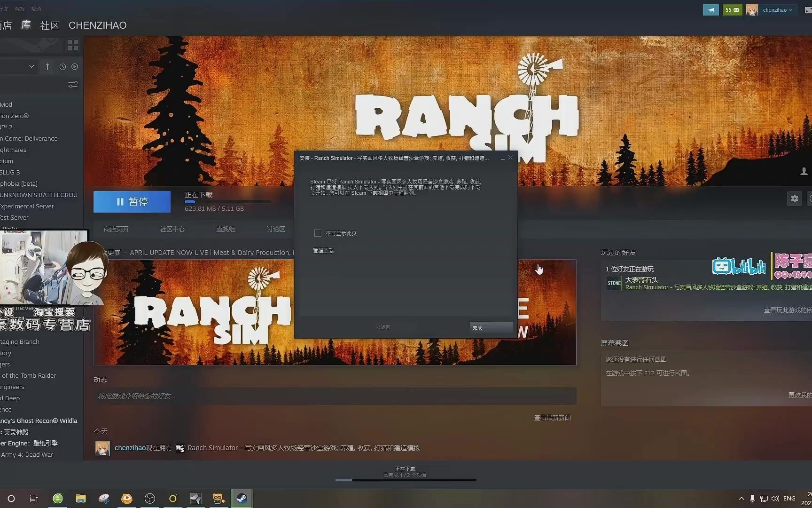The height and width of the screenshot is (508, 812).
Task: Open the inbox with 55 messages
Action: click(732, 10)
